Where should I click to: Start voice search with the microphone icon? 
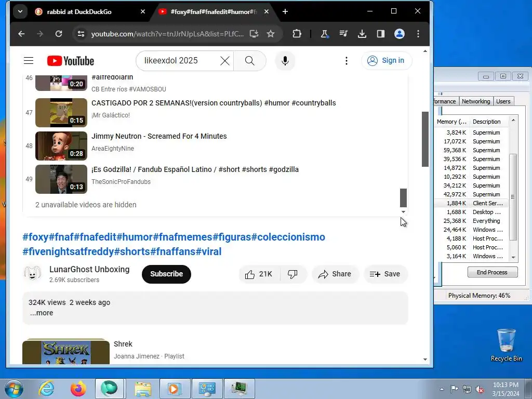[x=285, y=61]
